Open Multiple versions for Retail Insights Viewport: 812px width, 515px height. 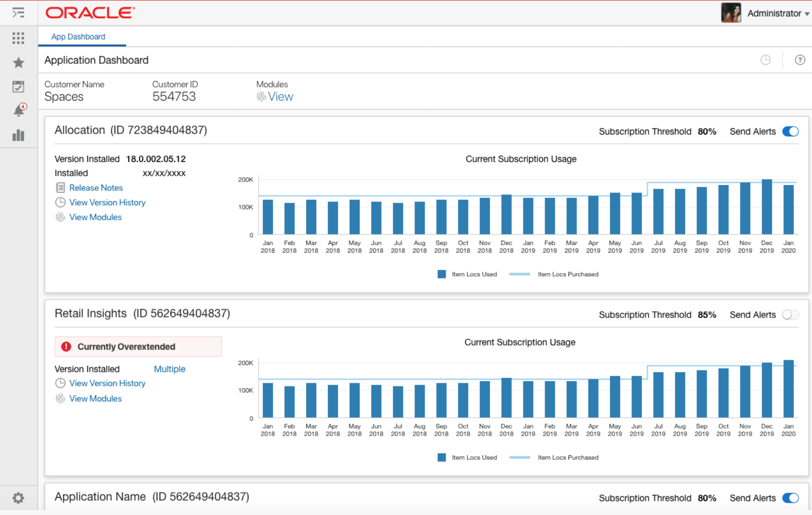170,369
